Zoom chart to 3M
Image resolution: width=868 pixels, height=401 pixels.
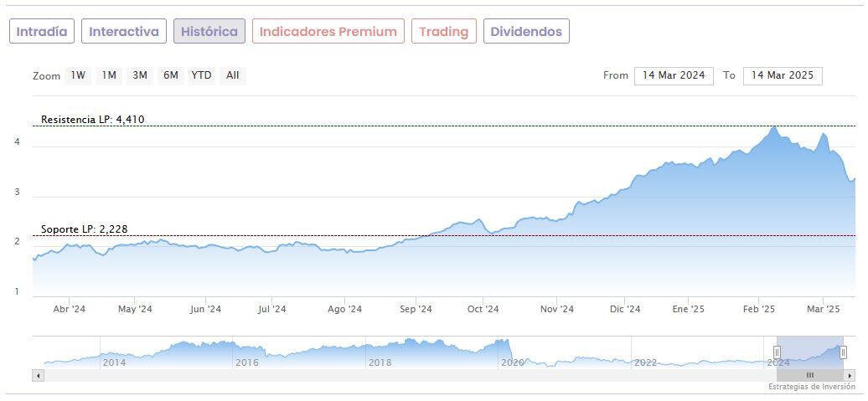point(140,75)
